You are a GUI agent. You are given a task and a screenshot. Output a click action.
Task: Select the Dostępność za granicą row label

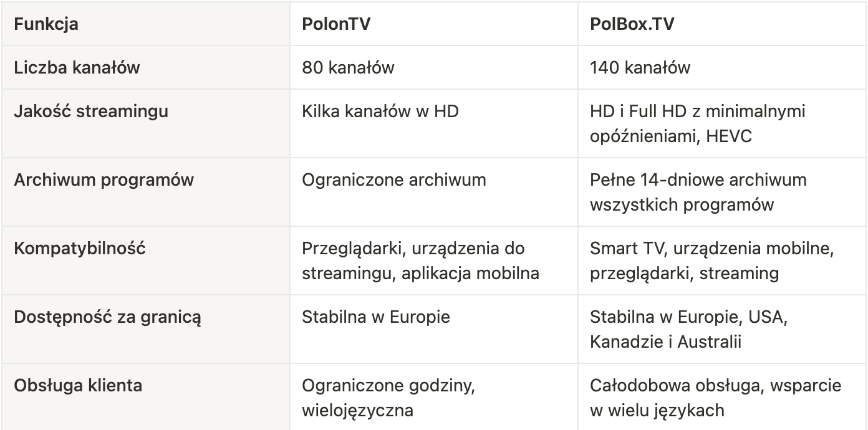107,317
